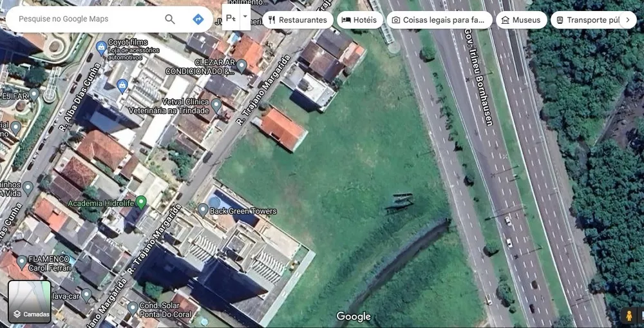Expand the language dropdown arrow
644x328 pixels.
pos(245,17)
